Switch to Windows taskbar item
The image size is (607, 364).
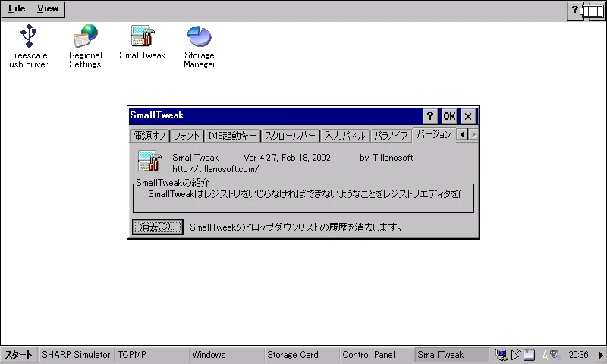[x=227, y=355]
